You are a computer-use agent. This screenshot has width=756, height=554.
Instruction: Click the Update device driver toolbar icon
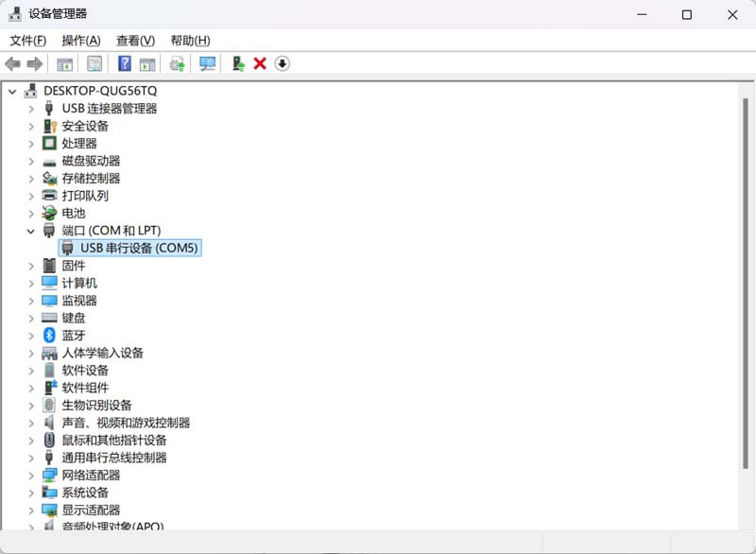point(178,63)
